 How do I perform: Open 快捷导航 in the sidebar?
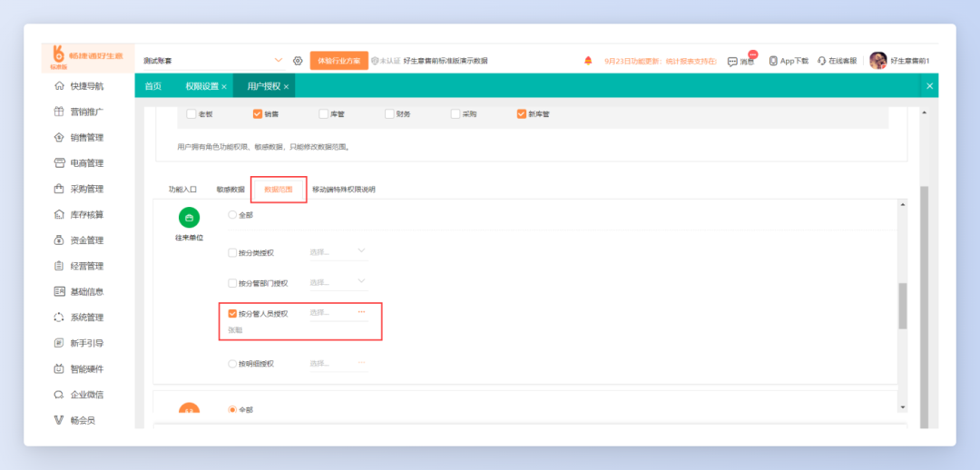pos(79,86)
